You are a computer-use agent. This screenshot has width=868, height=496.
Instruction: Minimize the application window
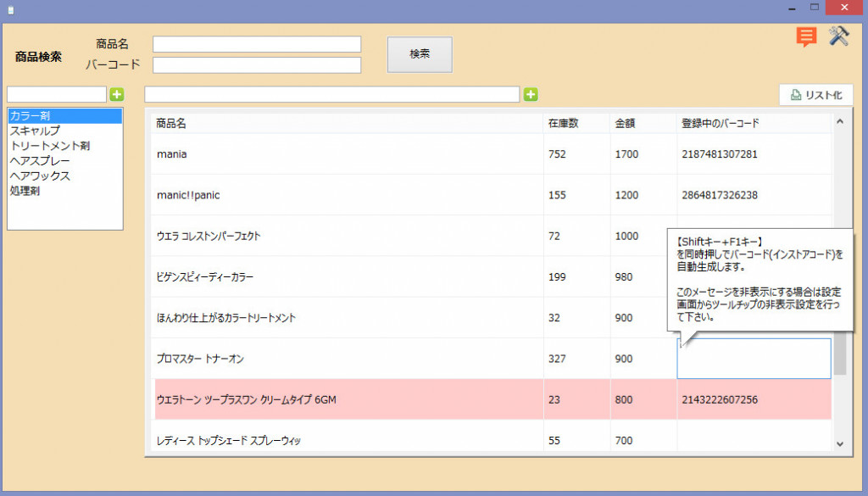[792, 8]
